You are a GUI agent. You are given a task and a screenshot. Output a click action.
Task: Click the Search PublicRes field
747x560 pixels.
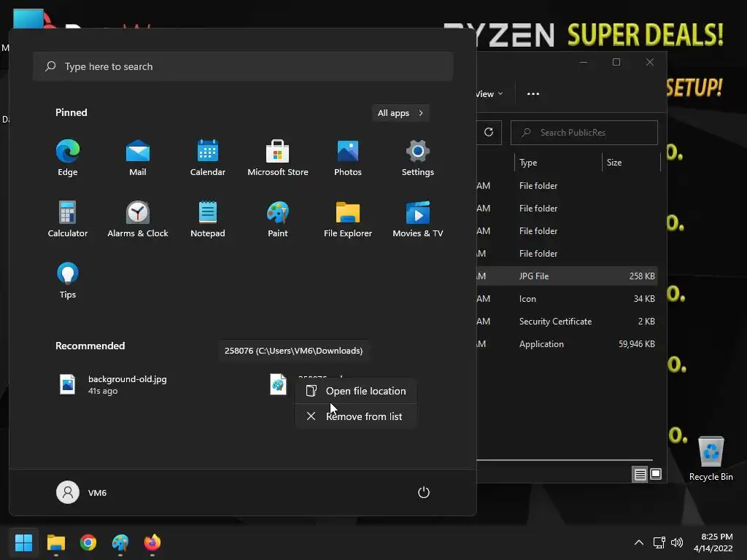tap(584, 133)
